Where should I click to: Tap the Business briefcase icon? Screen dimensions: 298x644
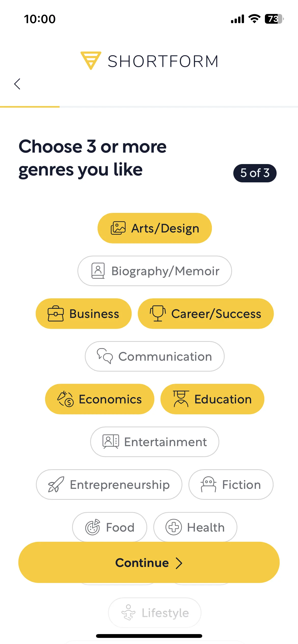click(x=56, y=313)
